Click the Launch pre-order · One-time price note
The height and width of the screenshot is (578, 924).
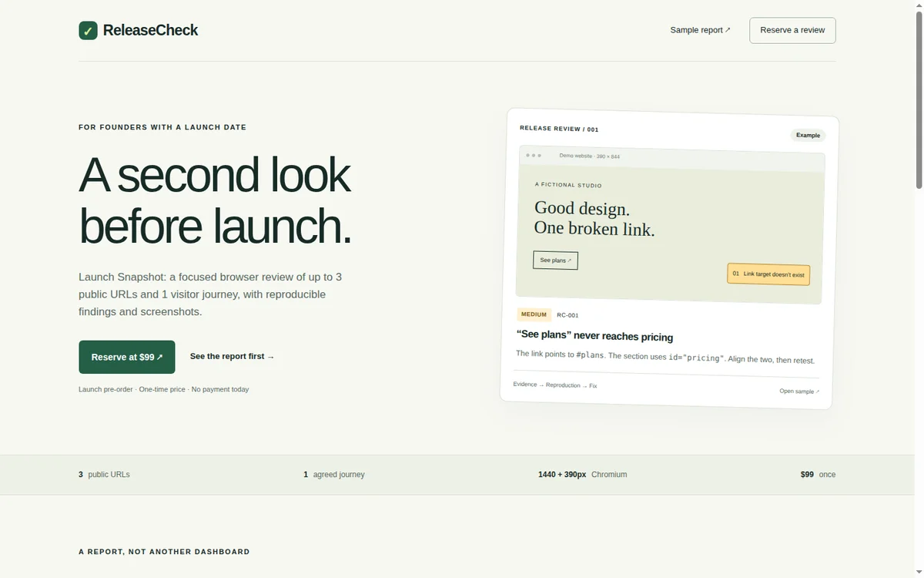(x=163, y=389)
